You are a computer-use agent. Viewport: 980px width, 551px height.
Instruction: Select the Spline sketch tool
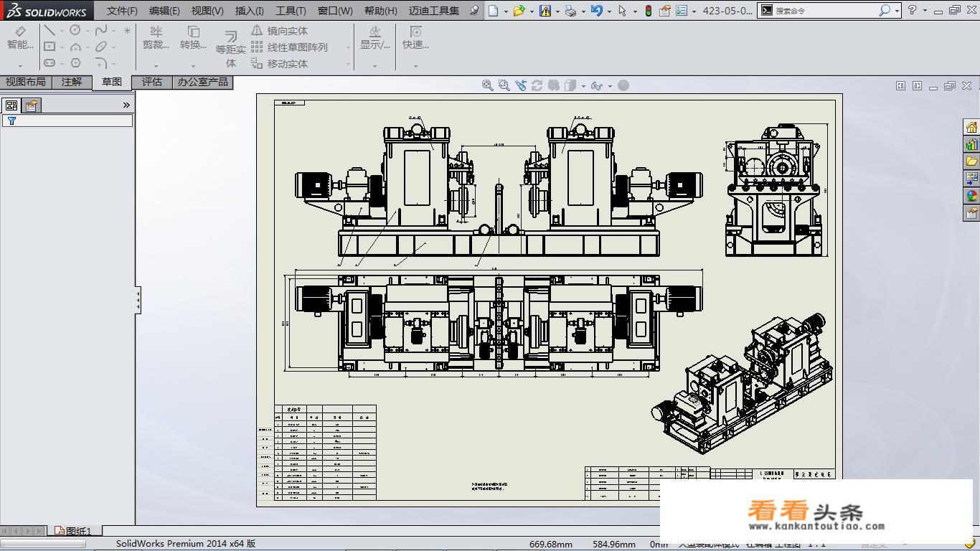(x=101, y=30)
